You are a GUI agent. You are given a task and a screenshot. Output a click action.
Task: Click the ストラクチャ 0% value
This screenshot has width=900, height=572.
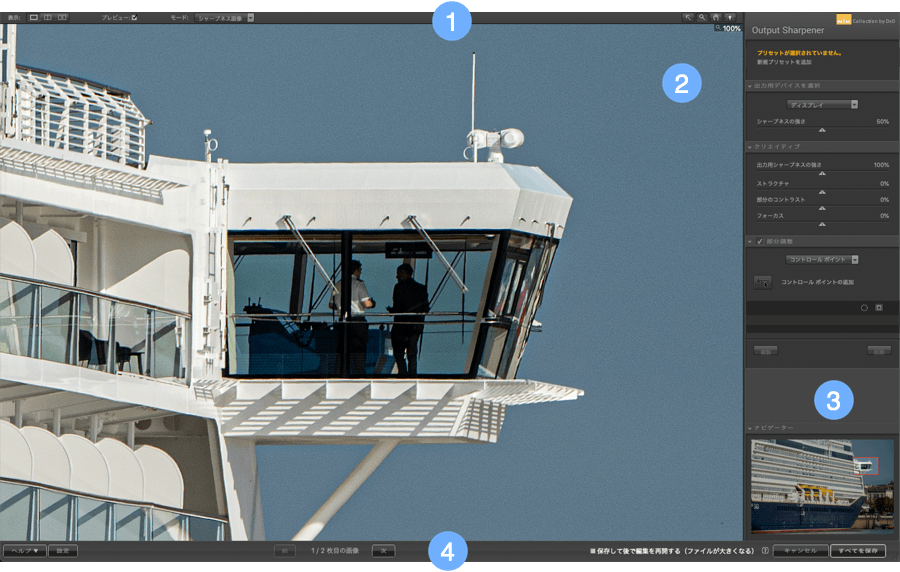point(885,184)
